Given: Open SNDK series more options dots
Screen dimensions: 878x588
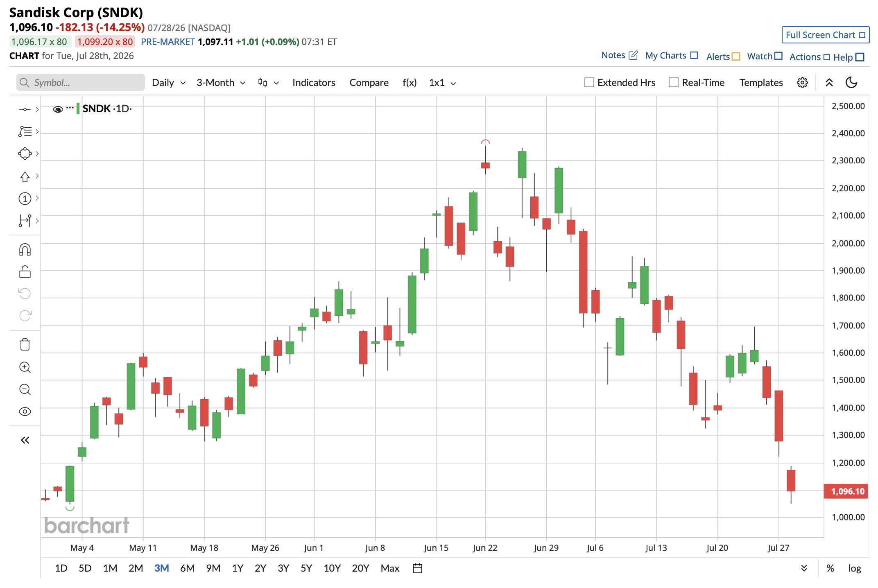Looking at the screenshot, I should pyautogui.click(x=70, y=108).
